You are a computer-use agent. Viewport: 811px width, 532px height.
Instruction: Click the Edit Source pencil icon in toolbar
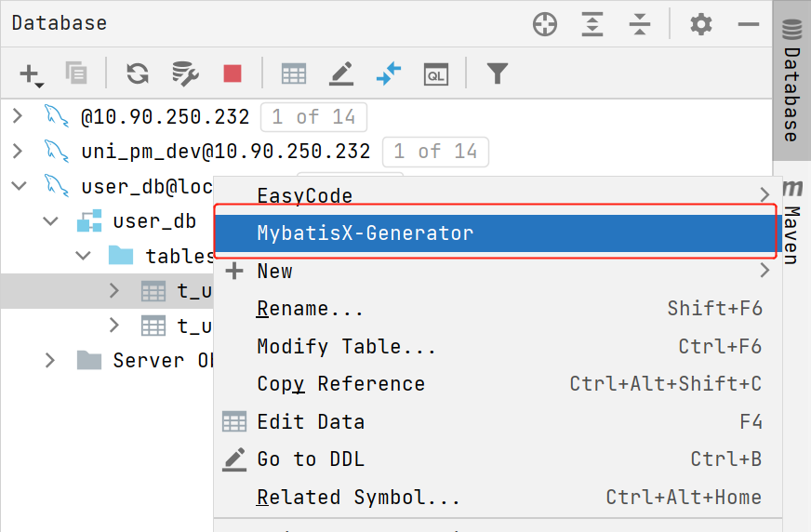click(341, 73)
